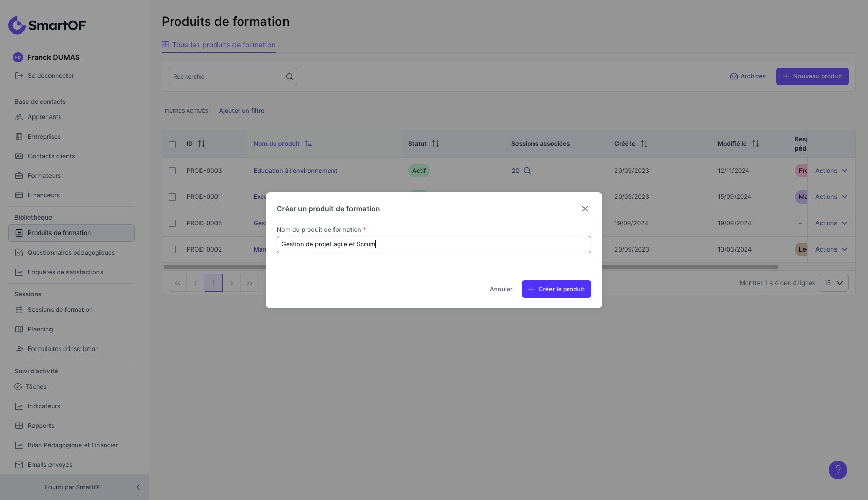Sort by Créé le column icon
The image size is (868, 500).
644,144
